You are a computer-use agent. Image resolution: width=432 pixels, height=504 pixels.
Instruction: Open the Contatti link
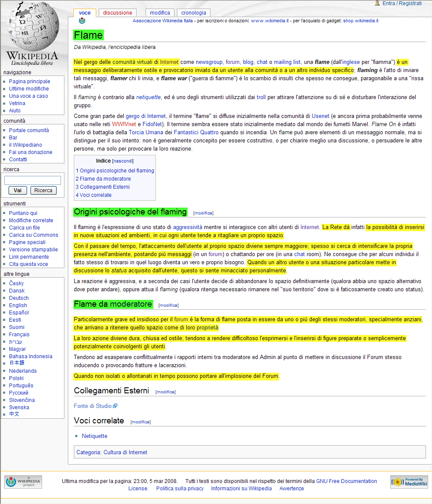(x=18, y=160)
